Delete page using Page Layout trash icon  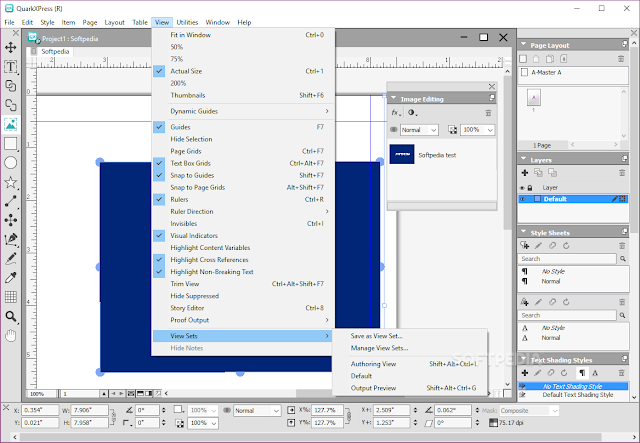pyautogui.click(x=621, y=59)
